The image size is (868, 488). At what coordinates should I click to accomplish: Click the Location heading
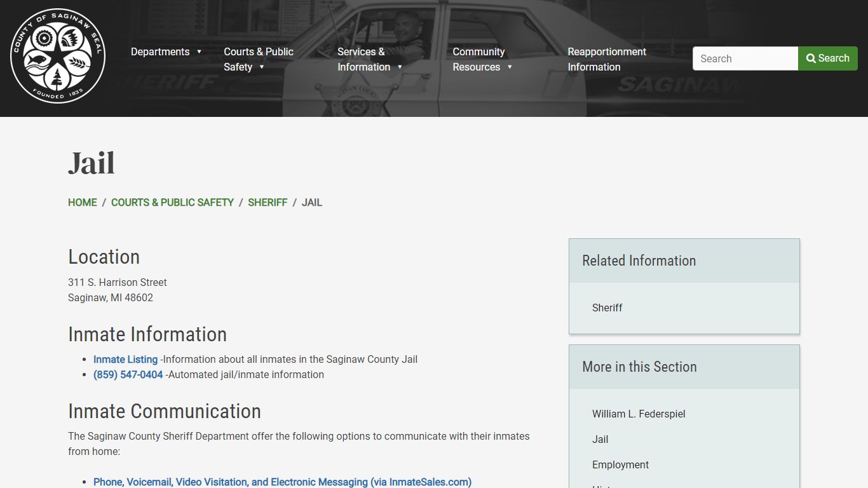[104, 257]
